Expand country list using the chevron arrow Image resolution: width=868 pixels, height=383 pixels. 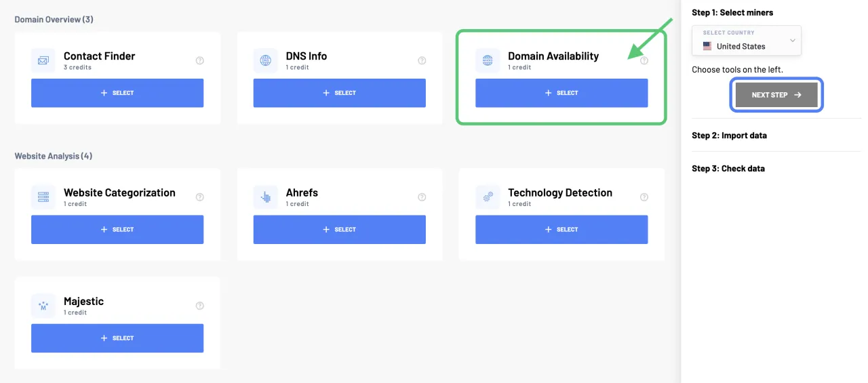(x=792, y=41)
